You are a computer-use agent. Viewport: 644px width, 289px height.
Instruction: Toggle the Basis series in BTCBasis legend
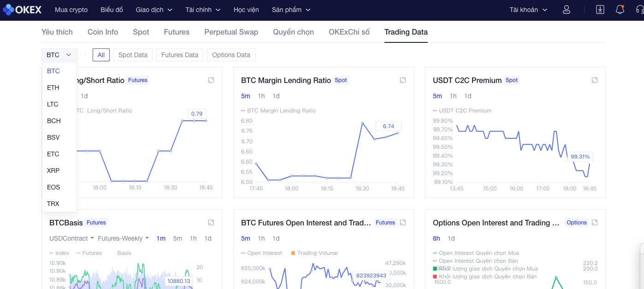point(124,253)
